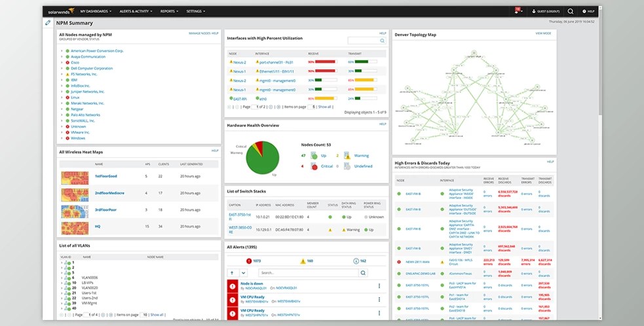The image size is (644, 326).
Task: Open the 2ndfloorMediocre heat map link
Action: (x=109, y=193)
